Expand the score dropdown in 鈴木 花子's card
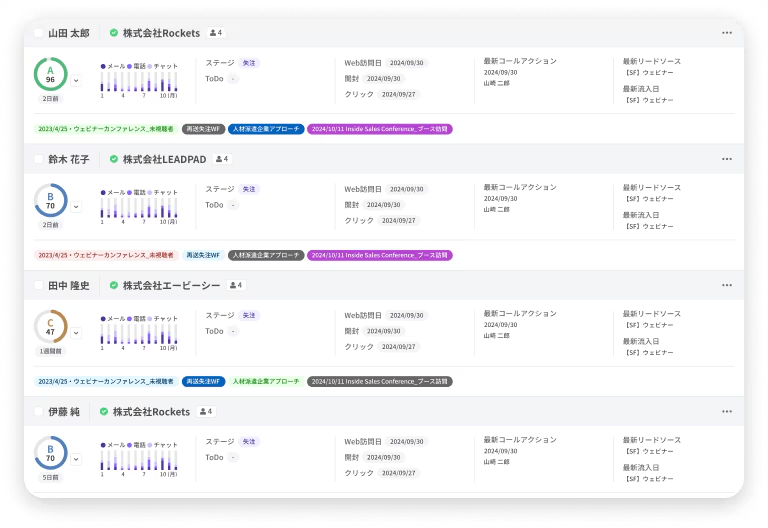768x528 pixels. pos(76,206)
